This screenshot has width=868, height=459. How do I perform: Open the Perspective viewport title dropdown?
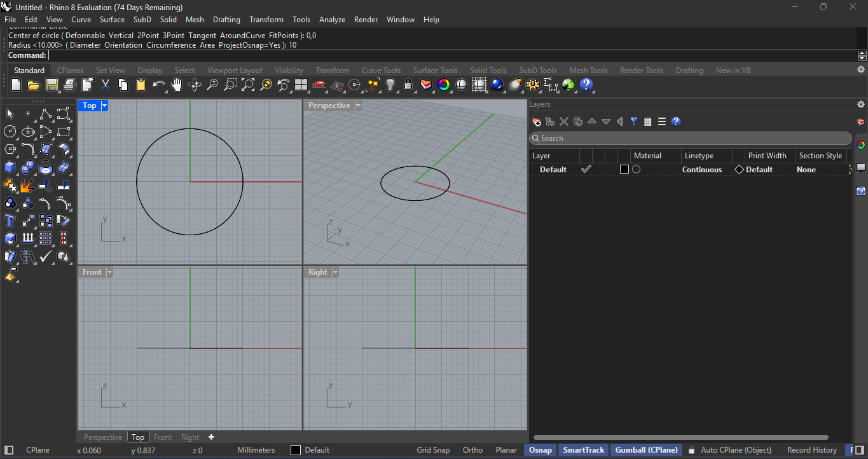pos(357,106)
